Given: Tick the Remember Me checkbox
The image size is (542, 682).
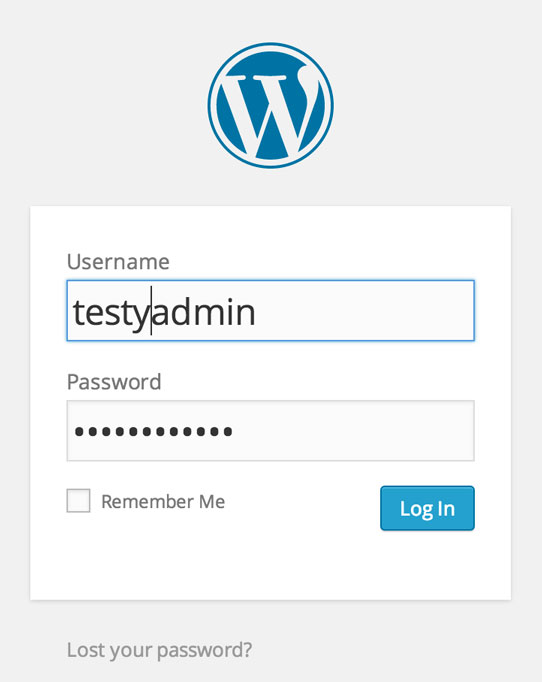Looking at the screenshot, I should 78,501.
